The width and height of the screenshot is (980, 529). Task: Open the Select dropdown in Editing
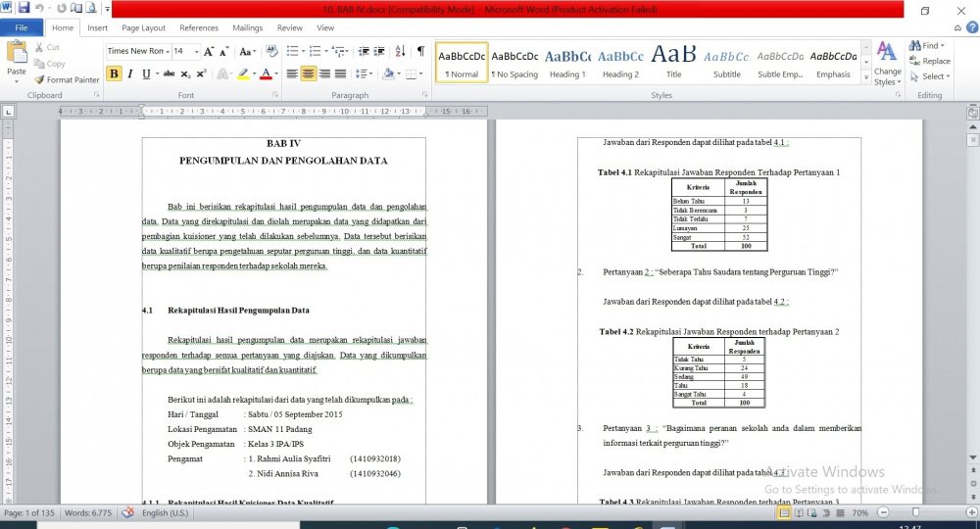pos(930,76)
